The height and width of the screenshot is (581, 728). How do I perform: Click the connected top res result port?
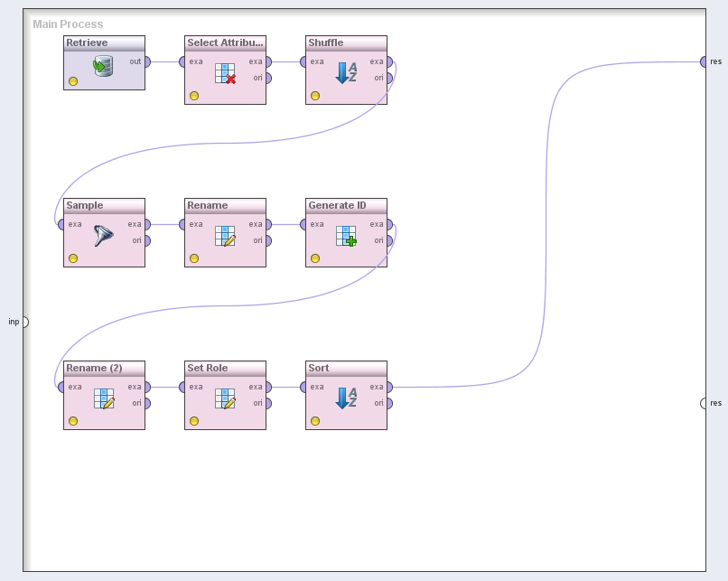704,61
